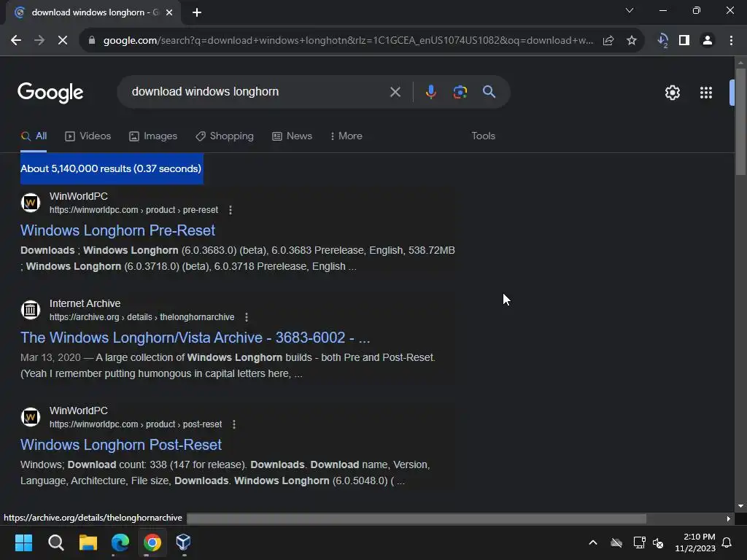747x560 pixels.
Task: Toggle the Chrome side panel
Action: (684, 41)
